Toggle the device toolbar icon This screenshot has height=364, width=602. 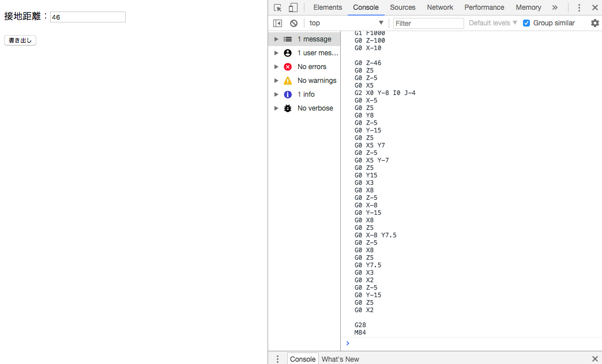[293, 7]
